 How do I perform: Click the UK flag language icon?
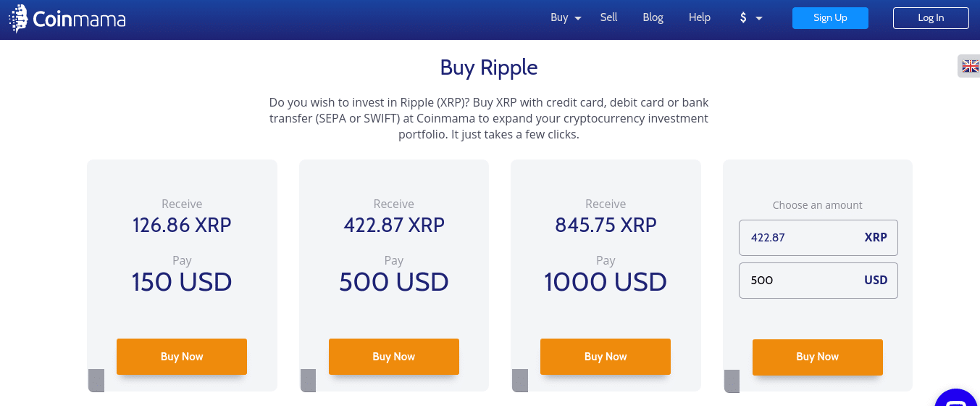pyautogui.click(x=970, y=67)
